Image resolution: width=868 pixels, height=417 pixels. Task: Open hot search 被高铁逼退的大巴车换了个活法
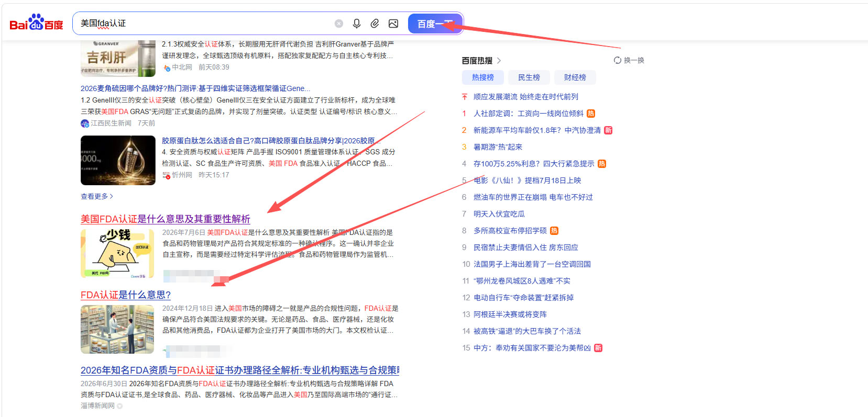(x=527, y=331)
